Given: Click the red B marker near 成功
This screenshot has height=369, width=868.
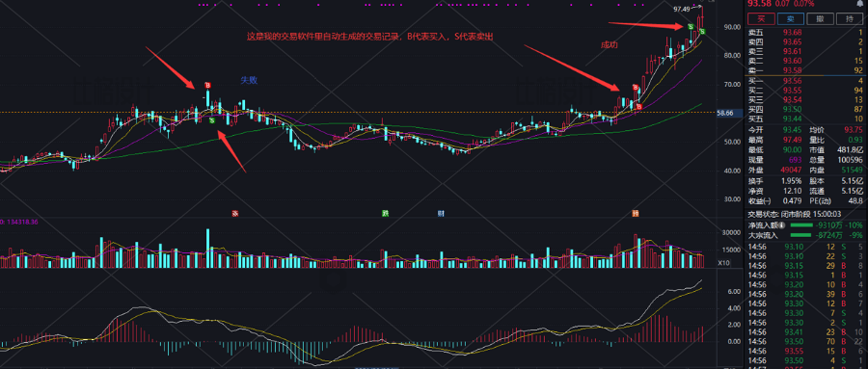Looking at the screenshot, I should [x=637, y=88].
